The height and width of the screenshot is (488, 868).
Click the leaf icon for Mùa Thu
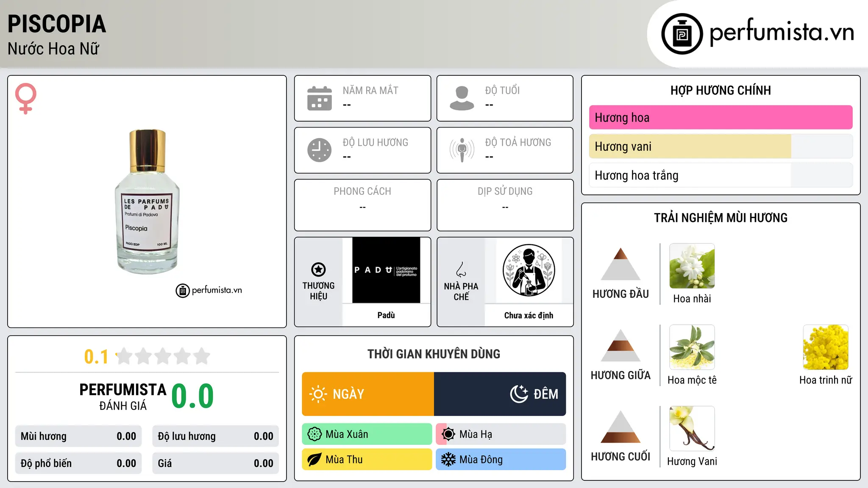coord(314,460)
